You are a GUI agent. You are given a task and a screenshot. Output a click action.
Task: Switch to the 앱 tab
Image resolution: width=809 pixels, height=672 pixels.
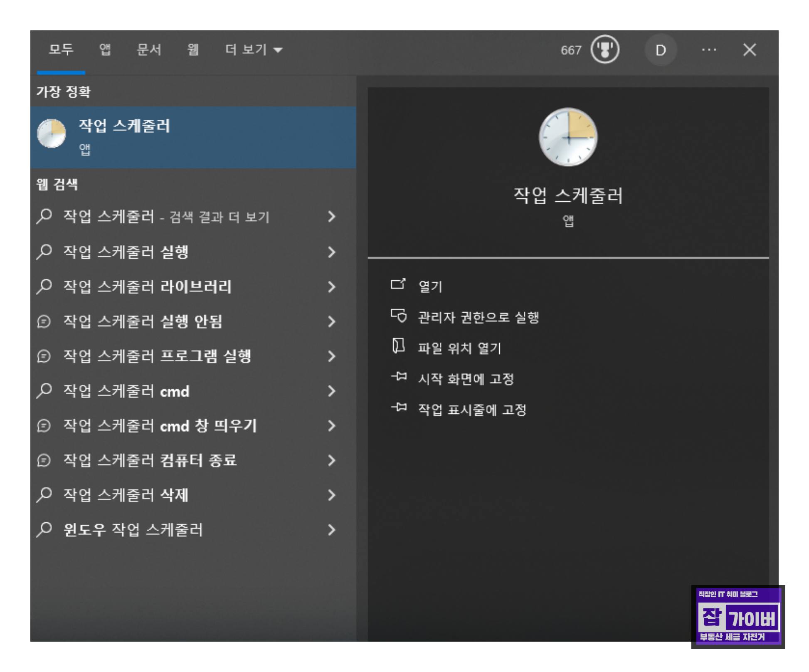click(x=105, y=50)
